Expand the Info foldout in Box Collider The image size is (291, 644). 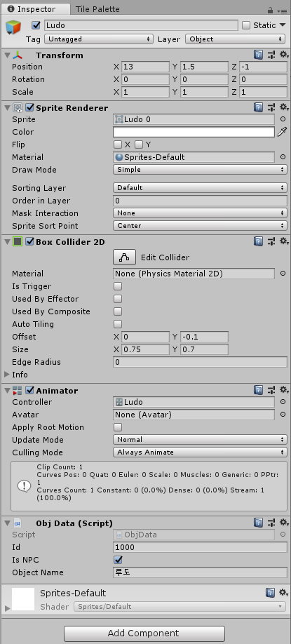tap(6, 375)
